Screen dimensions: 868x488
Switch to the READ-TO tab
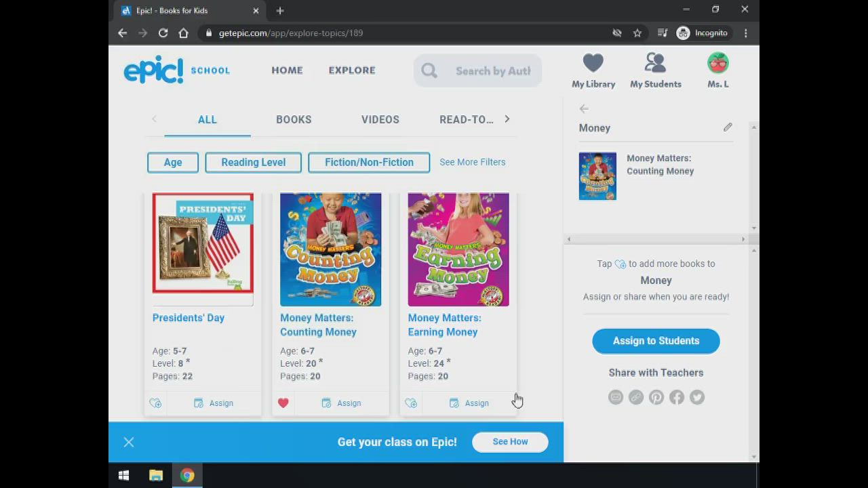467,119
